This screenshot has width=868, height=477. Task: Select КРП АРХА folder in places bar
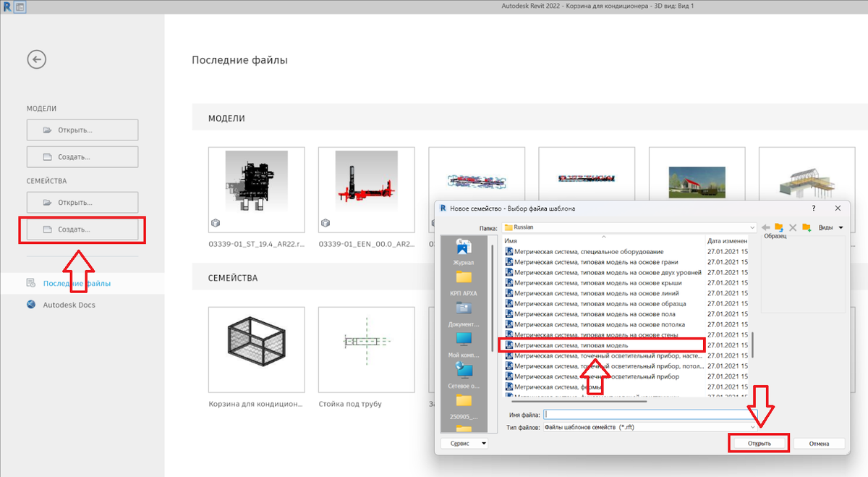[463, 283]
